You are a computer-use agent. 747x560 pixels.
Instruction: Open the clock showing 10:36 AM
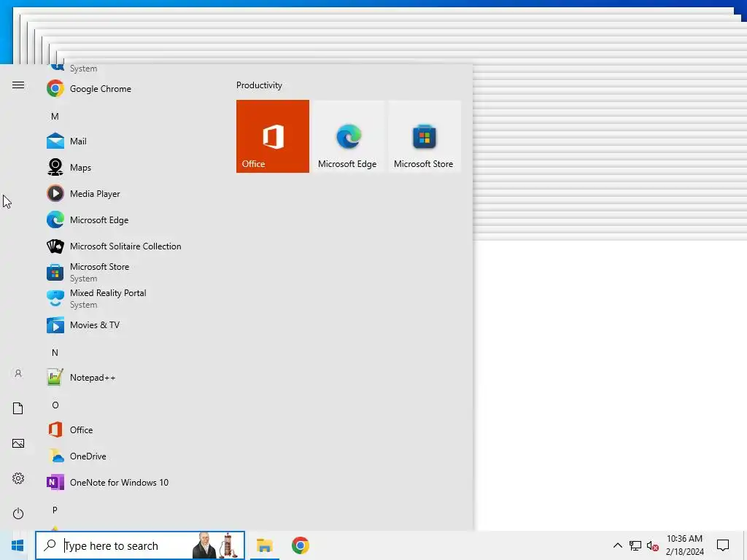pos(684,545)
